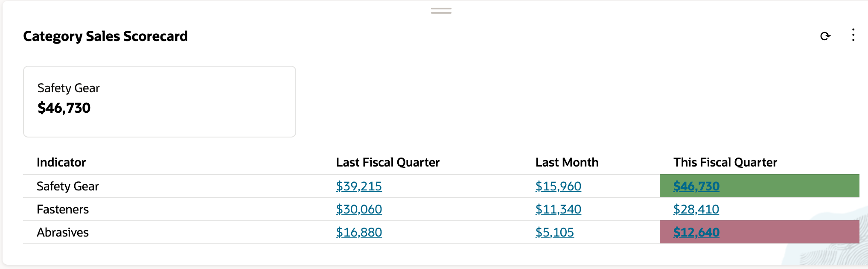Screen dimensions: 868x269
Task: Grab the panel drag handle at top
Action: pyautogui.click(x=441, y=11)
